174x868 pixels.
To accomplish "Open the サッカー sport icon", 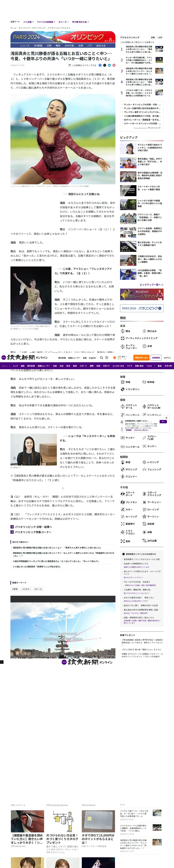I will tap(123, 438).
